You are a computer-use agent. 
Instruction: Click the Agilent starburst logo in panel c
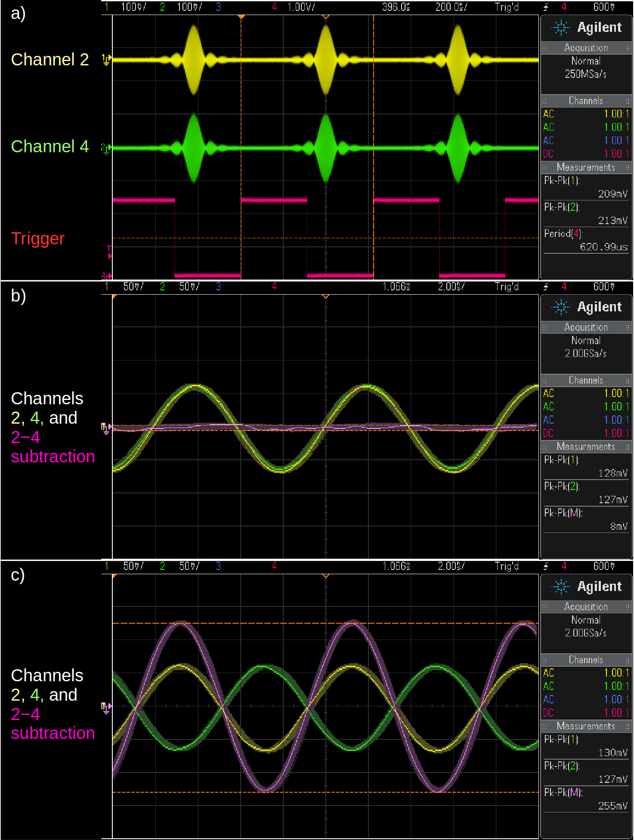(561, 586)
